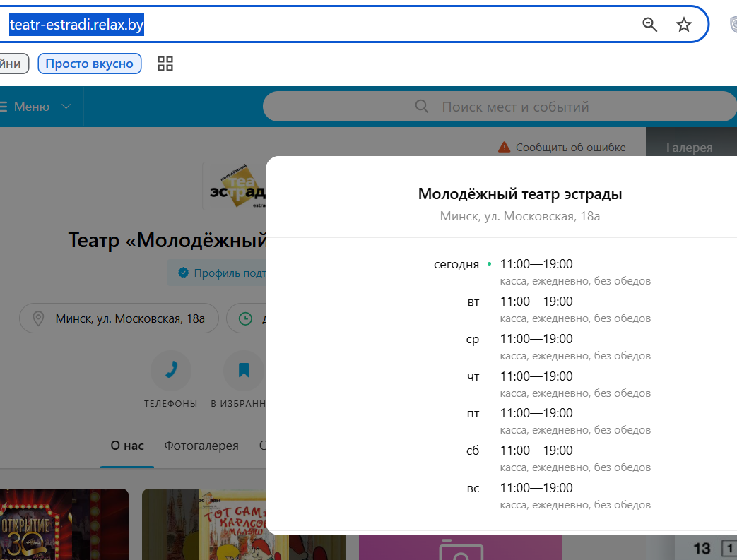Click the phone icon above ТЕЛЕФОНЫ
This screenshot has height=560, width=737.
coord(170,370)
